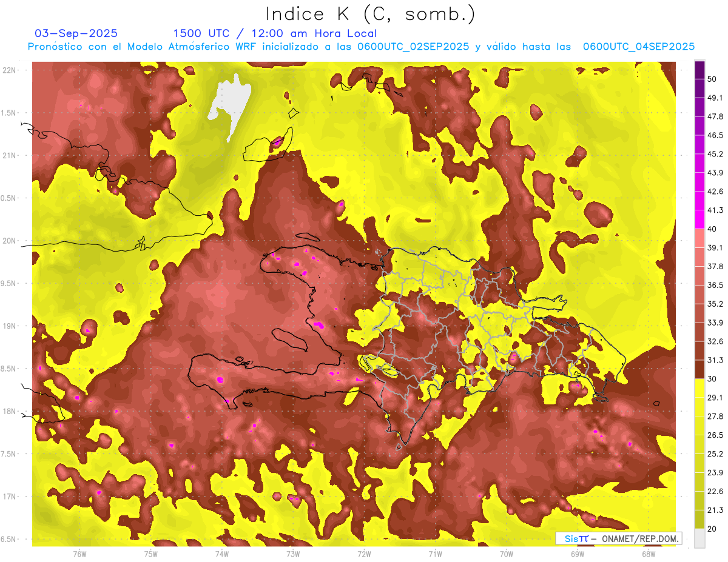Click the colorbar value 41.3
This screenshot has width=728, height=562.
(715, 210)
